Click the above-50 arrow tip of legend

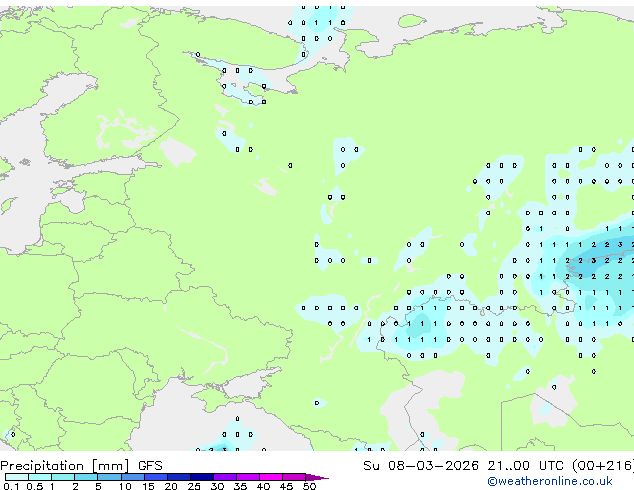tap(317, 477)
